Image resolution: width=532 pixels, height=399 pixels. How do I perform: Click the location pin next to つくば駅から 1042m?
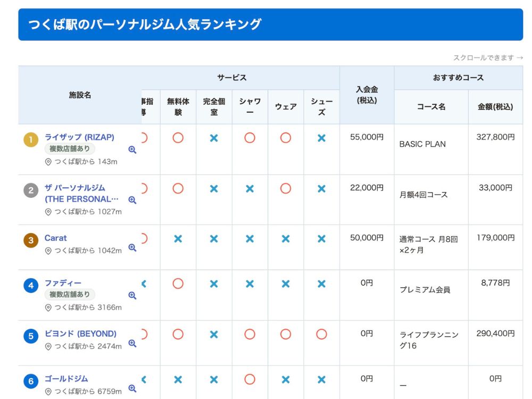pyautogui.click(x=48, y=251)
